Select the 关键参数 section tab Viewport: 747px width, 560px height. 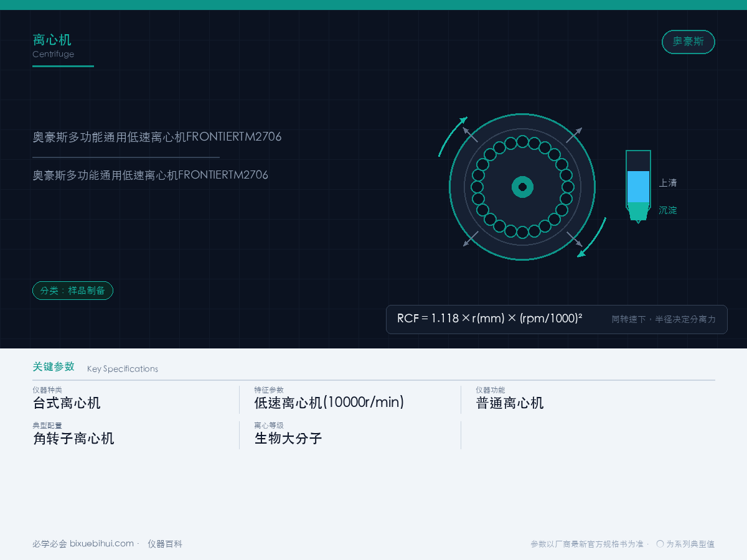(54, 366)
